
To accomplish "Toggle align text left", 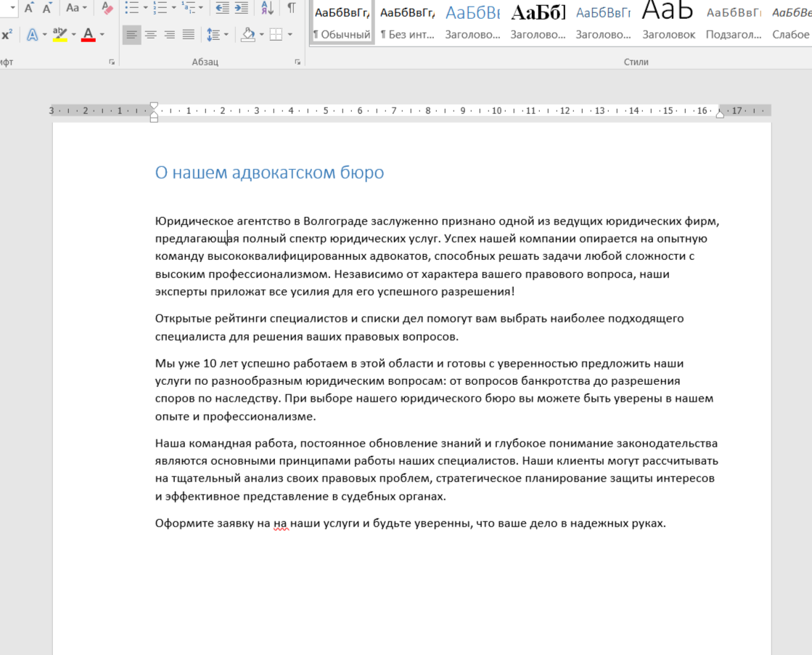I will (x=131, y=35).
